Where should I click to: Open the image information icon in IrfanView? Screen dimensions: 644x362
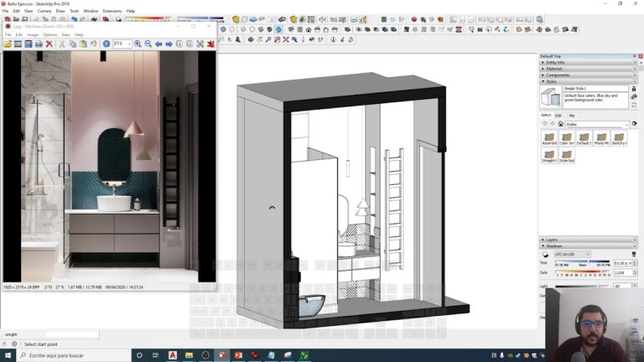click(x=106, y=44)
